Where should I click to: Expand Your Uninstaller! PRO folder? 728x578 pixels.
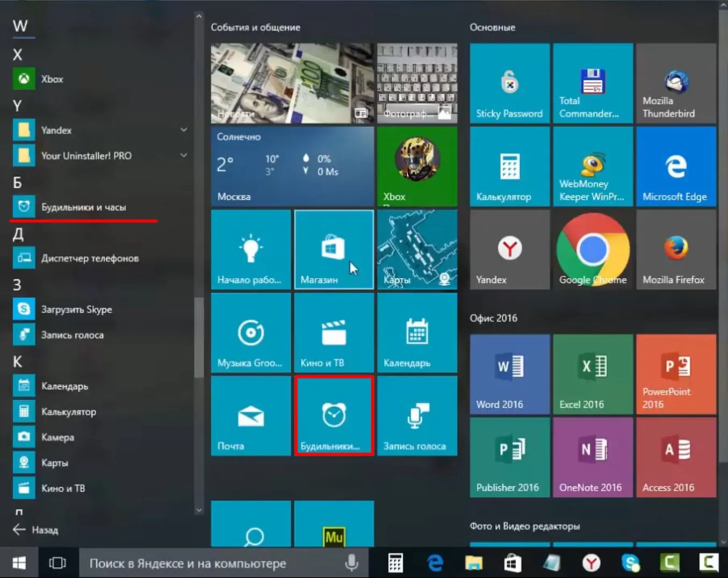click(x=184, y=156)
